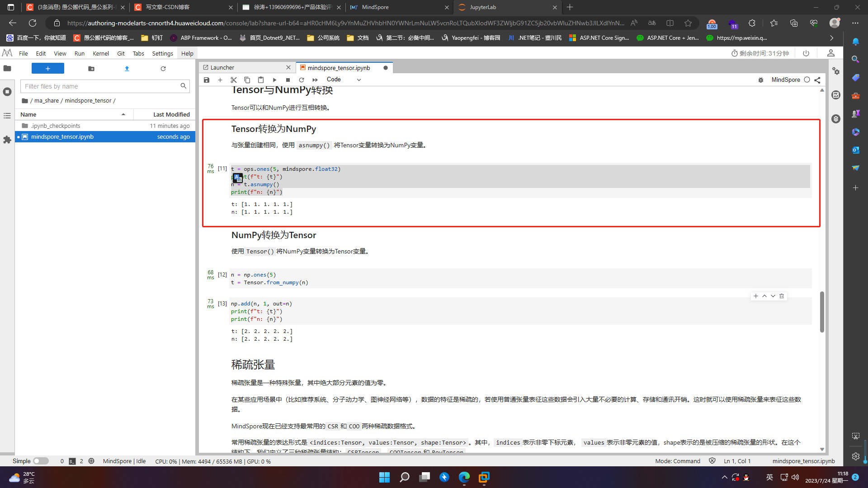Open the Settings menu
The height and width of the screenshot is (488, 868).
pos(163,53)
